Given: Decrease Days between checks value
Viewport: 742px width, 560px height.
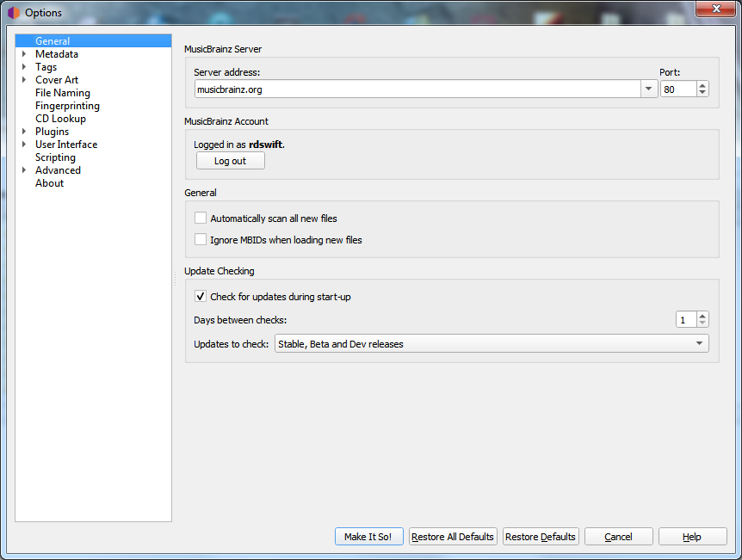Looking at the screenshot, I should tap(702, 323).
